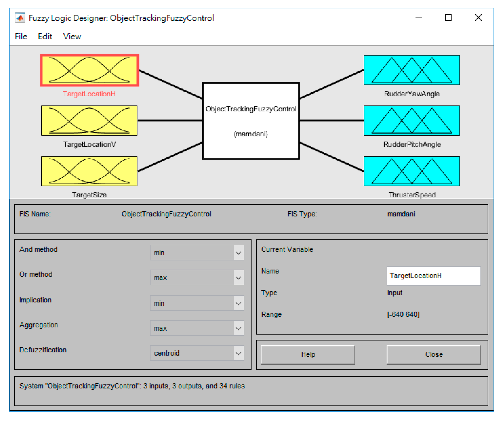Click the current variable Name field
This screenshot has height=423, width=504.
point(434,276)
